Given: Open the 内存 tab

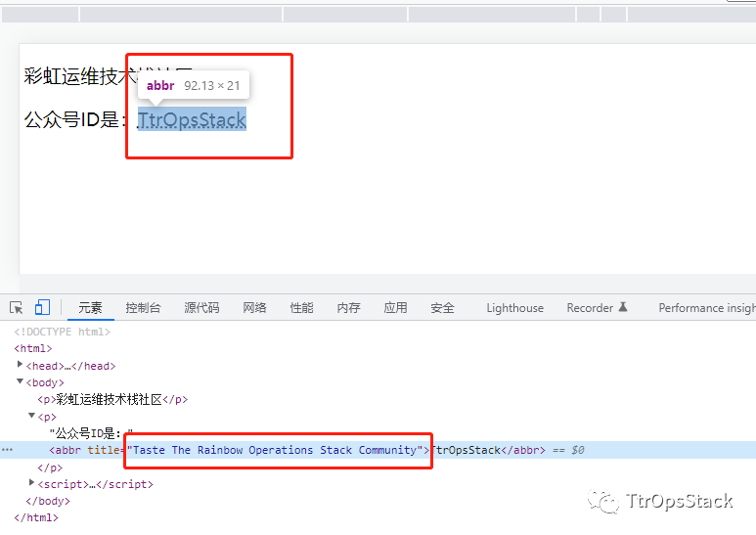Looking at the screenshot, I should coord(348,307).
